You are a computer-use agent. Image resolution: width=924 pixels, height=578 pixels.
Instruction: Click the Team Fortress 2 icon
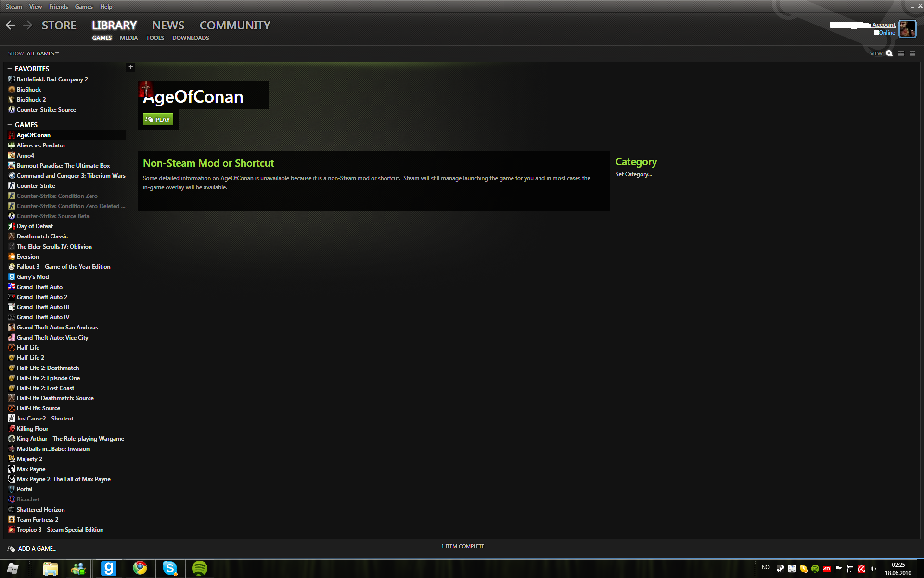click(x=12, y=520)
